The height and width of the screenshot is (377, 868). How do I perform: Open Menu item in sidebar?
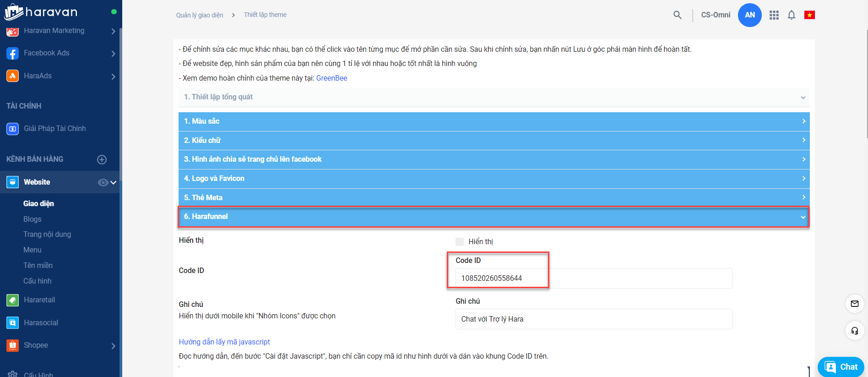(33, 250)
